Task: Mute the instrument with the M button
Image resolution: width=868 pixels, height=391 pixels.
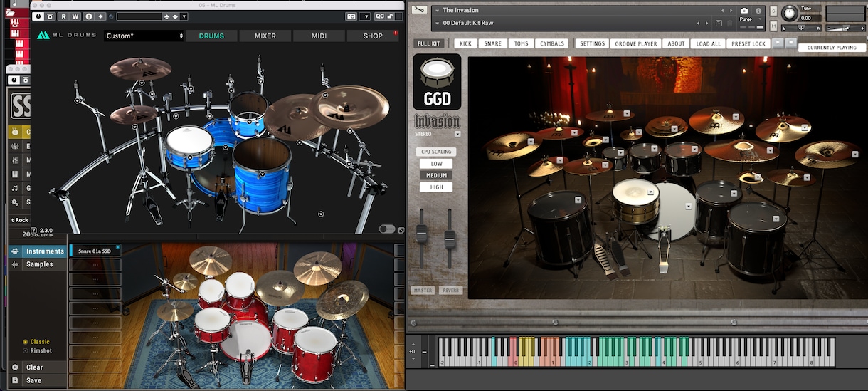Action: [773, 26]
